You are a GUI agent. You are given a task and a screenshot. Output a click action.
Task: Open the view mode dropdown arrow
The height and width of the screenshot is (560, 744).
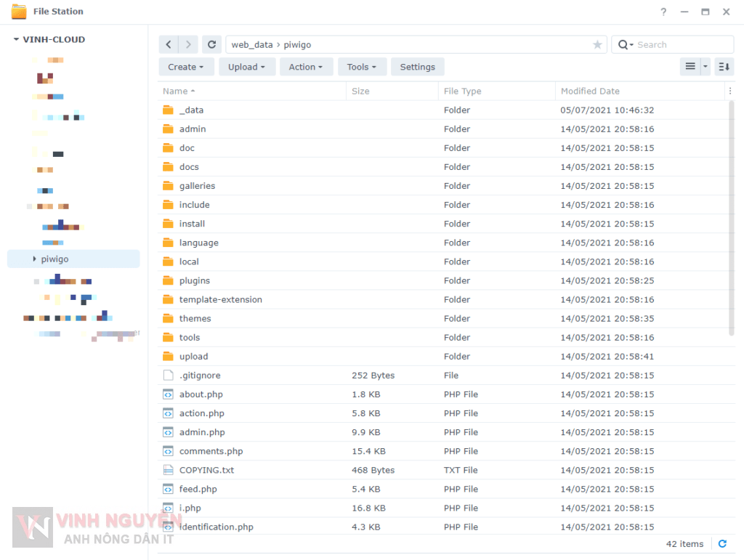[704, 66]
